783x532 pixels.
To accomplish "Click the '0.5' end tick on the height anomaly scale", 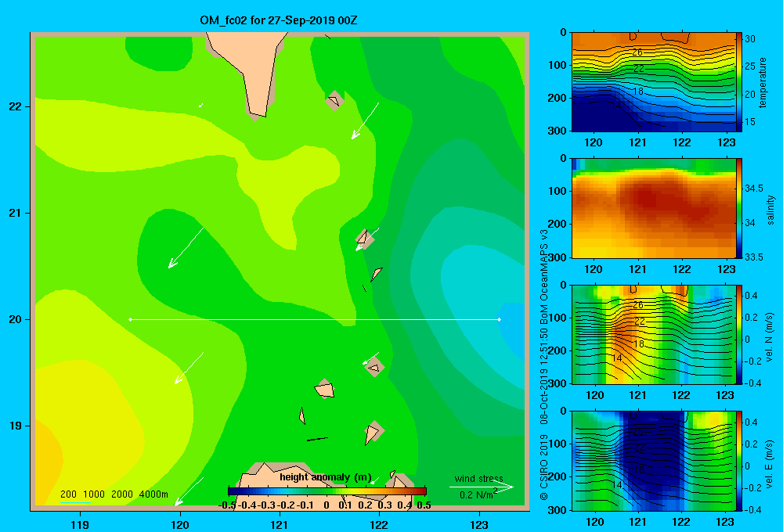I will 424,505.
